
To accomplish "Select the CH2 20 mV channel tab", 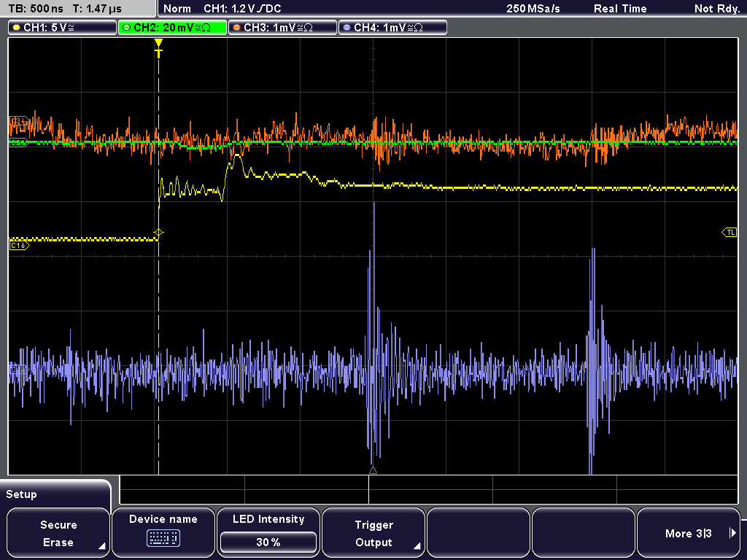I will (x=172, y=28).
